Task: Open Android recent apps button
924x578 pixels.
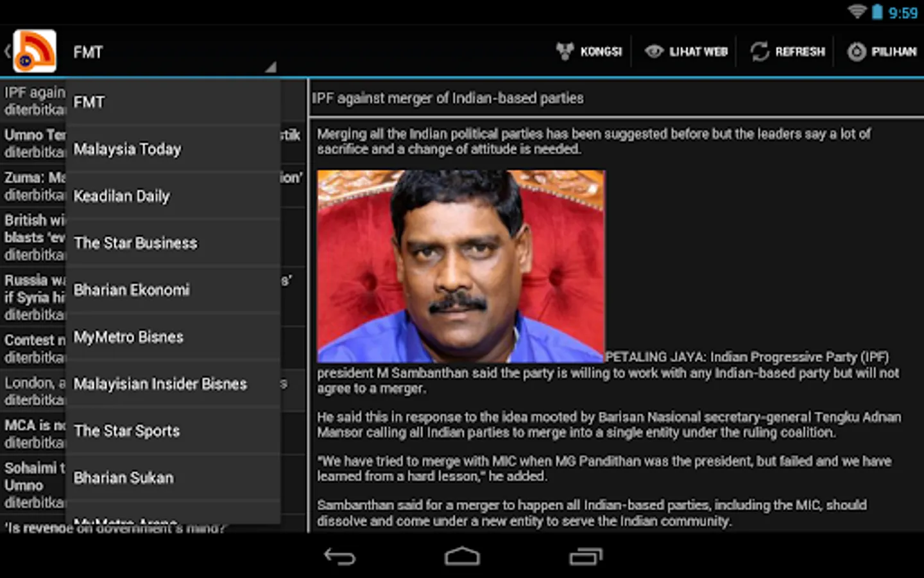Action: pyautogui.click(x=585, y=556)
